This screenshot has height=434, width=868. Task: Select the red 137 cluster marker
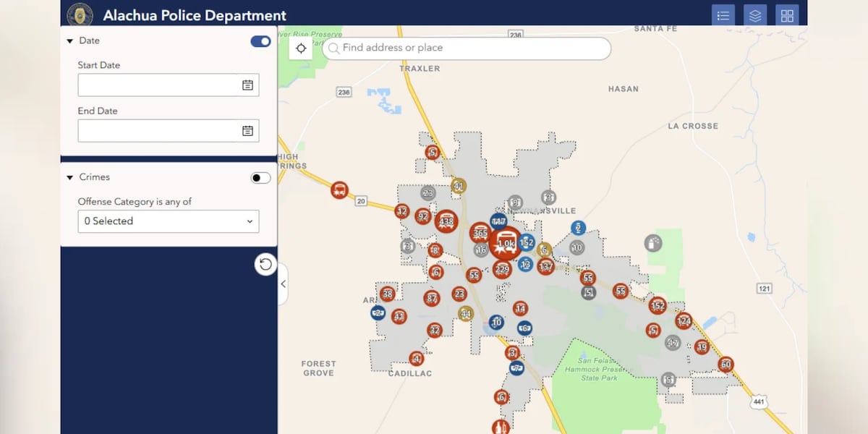545,266
